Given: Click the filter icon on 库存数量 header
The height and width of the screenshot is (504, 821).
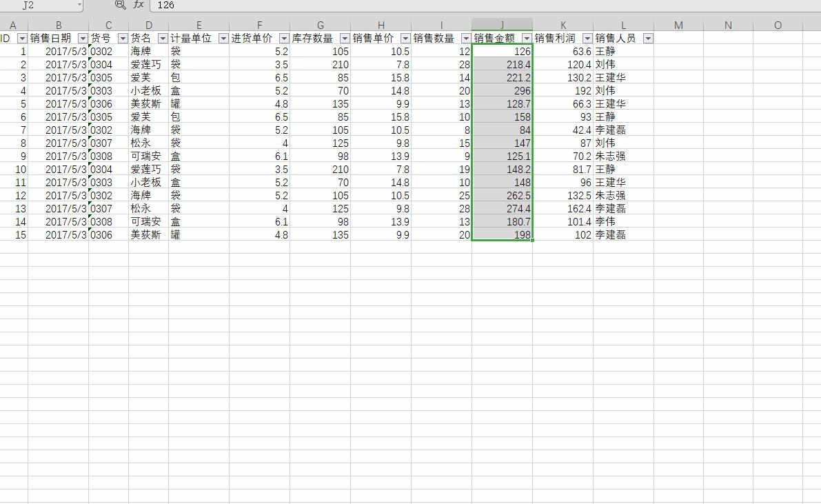Looking at the screenshot, I should tap(343, 38).
